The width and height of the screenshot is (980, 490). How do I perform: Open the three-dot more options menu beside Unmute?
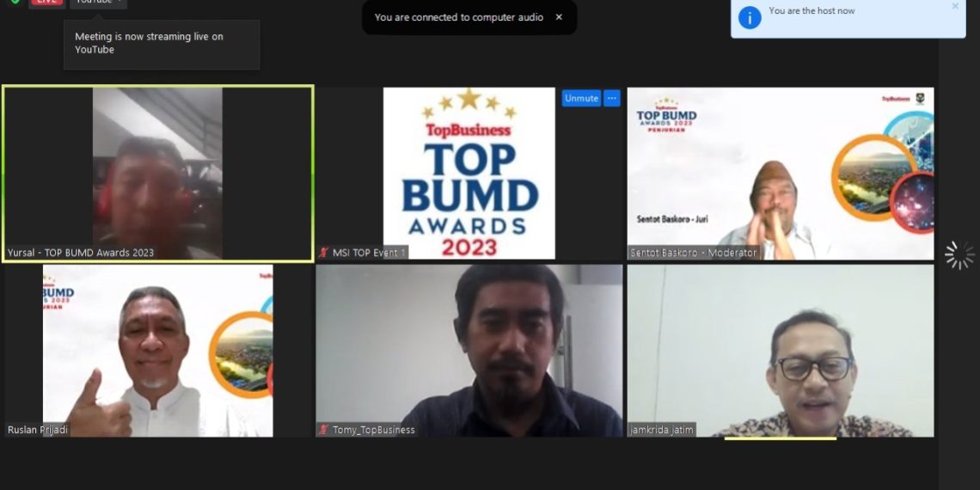[x=612, y=98]
